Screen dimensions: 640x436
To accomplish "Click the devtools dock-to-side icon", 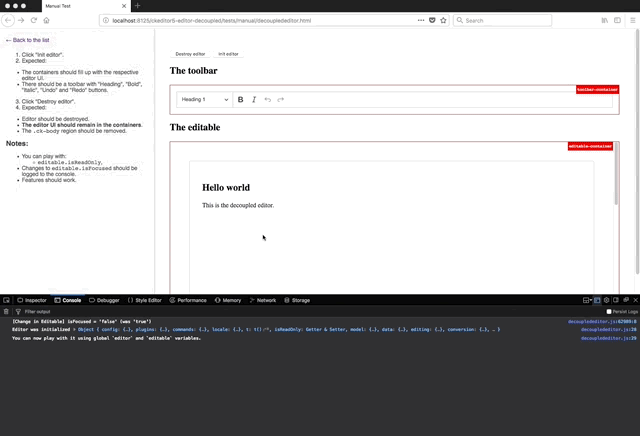I will 616,300.
